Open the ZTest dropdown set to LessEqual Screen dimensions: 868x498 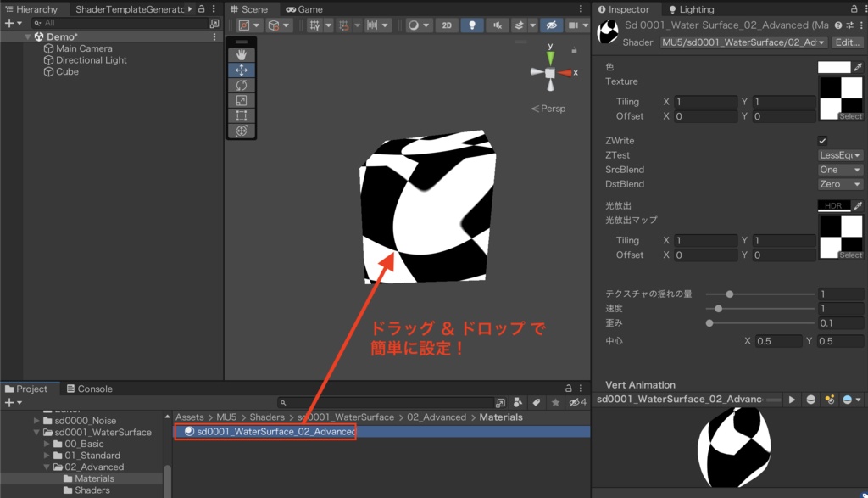(839, 155)
